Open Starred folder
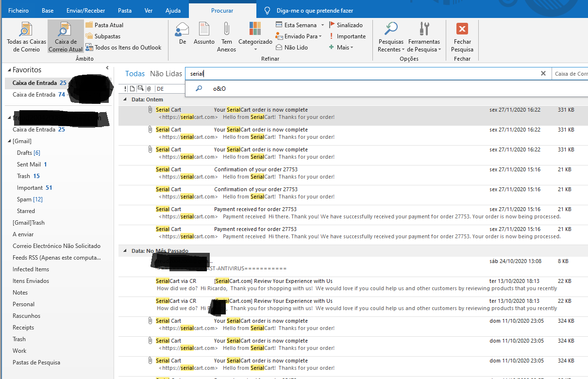Image resolution: width=588 pixels, height=379 pixels. [x=26, y=211]
